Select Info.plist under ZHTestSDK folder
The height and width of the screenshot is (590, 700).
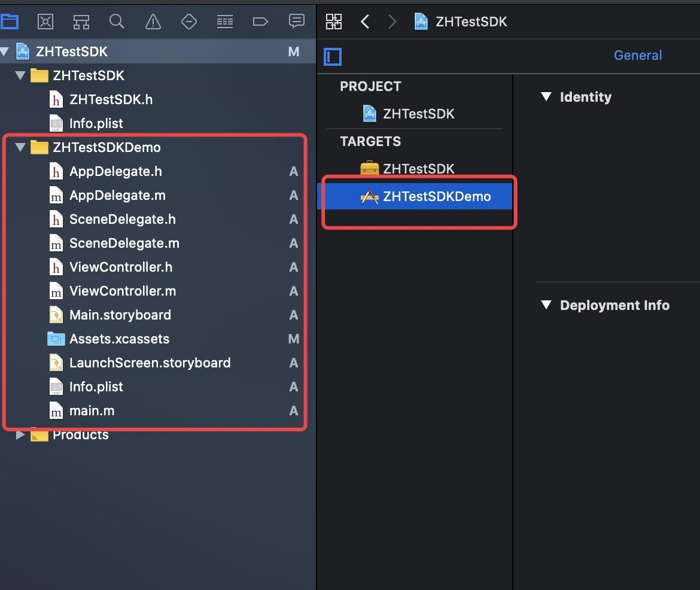pos(96,123)
